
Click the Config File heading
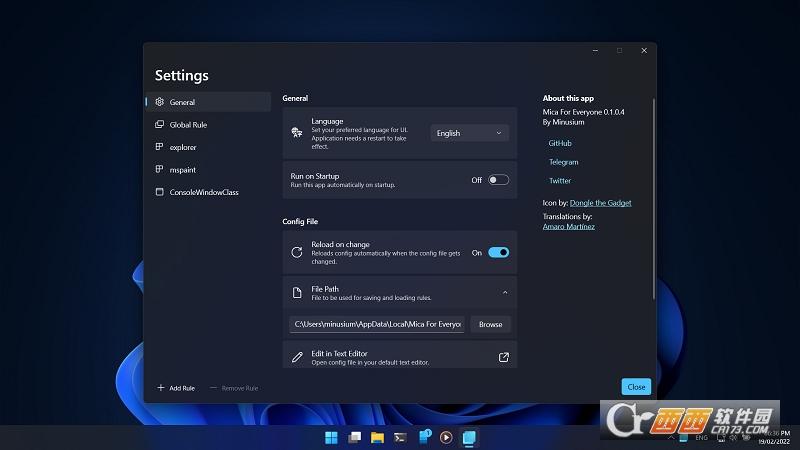(300, 221)
